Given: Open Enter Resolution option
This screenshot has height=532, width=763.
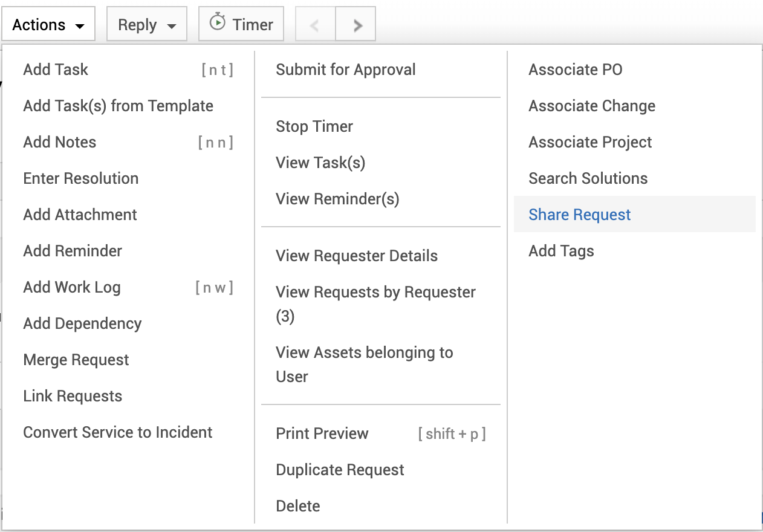Looking at the screenshot, I should [81, 178].
